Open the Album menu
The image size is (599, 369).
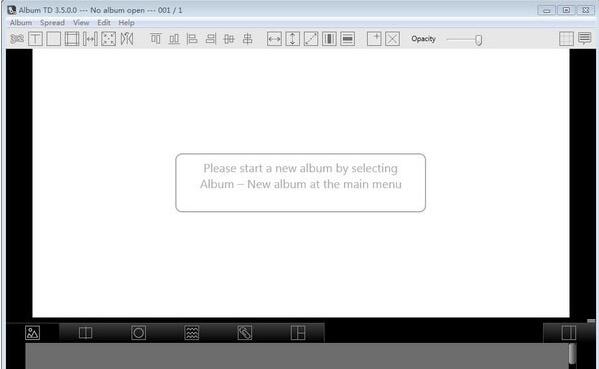21,23
